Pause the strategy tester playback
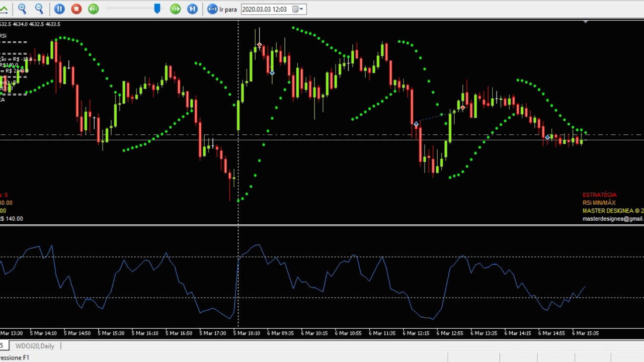This screenshot has height=362, width=644. pyautogui.click(x=59, y=9)
